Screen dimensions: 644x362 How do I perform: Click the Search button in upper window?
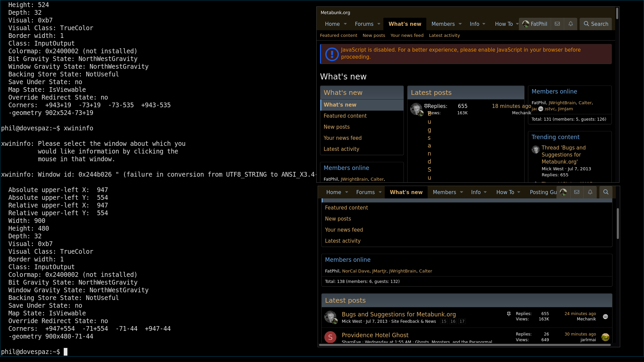(x=596, y=24)
